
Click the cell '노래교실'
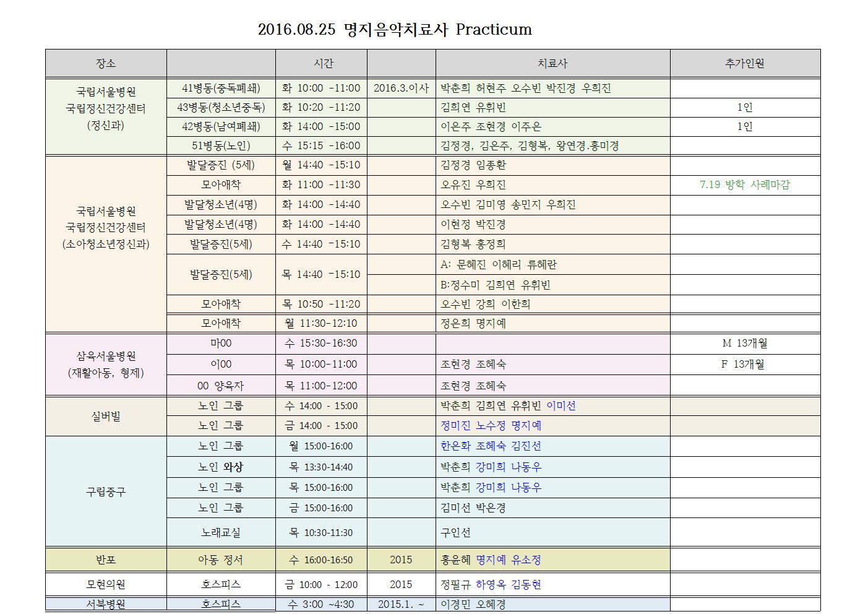pyautogui.click(x=221, y=532)
